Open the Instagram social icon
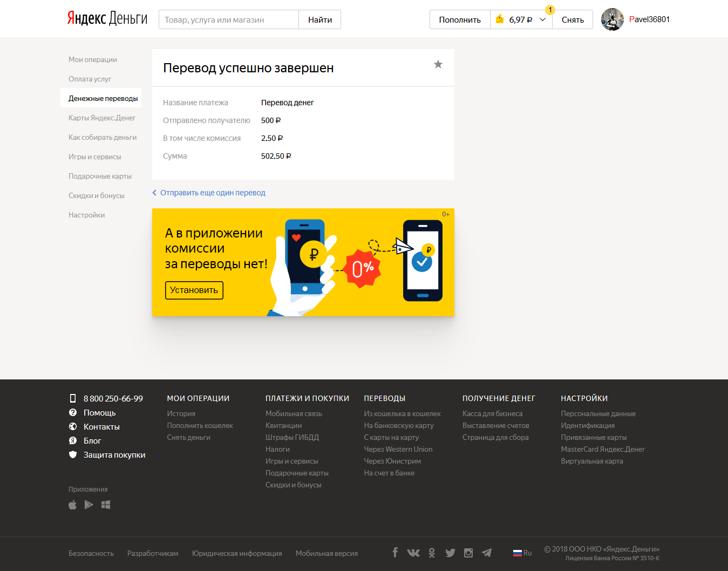The width and height of the screenshot is (728, 571). tap(468, 553)
